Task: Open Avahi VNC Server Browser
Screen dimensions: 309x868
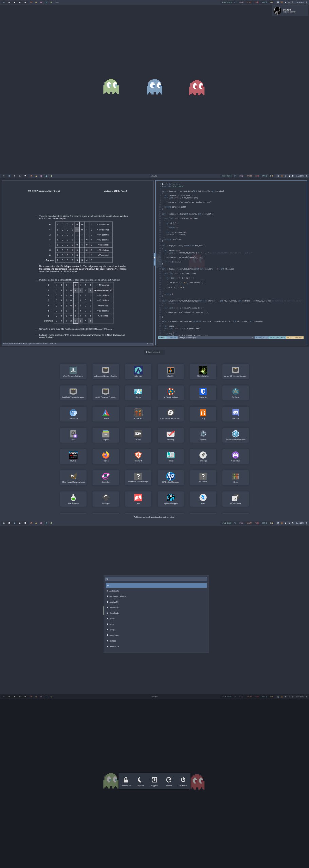Action: pyautogui.click(x=73, y=393)
